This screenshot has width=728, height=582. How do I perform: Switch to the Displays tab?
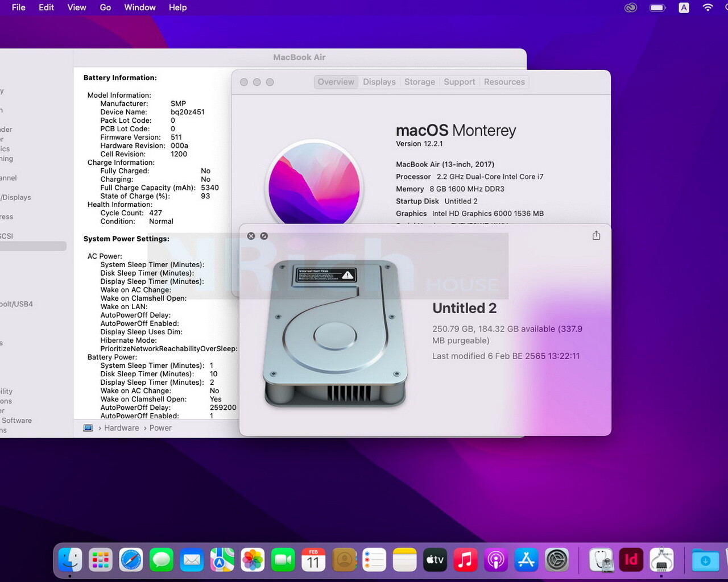click(x=379, y=82)
